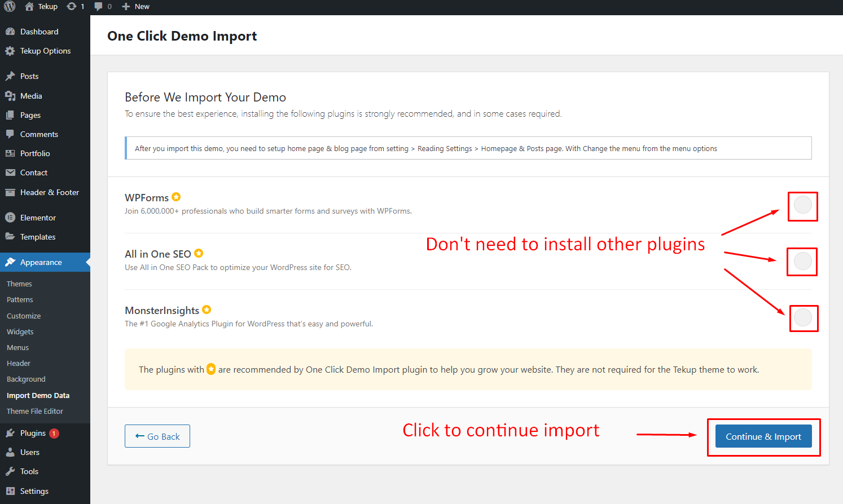Click the Pages document icon
Viewport: 843px width, 504px height.
tap(10, 115)
